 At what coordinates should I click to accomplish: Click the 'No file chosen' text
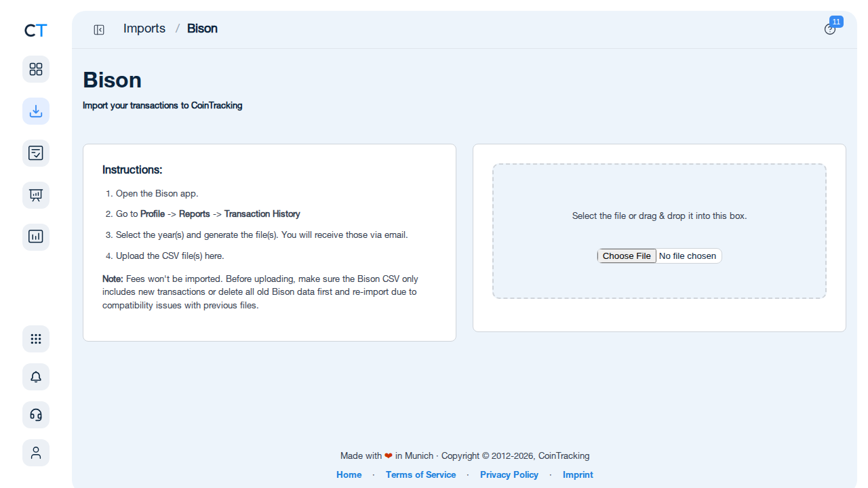tap(688, 256)
